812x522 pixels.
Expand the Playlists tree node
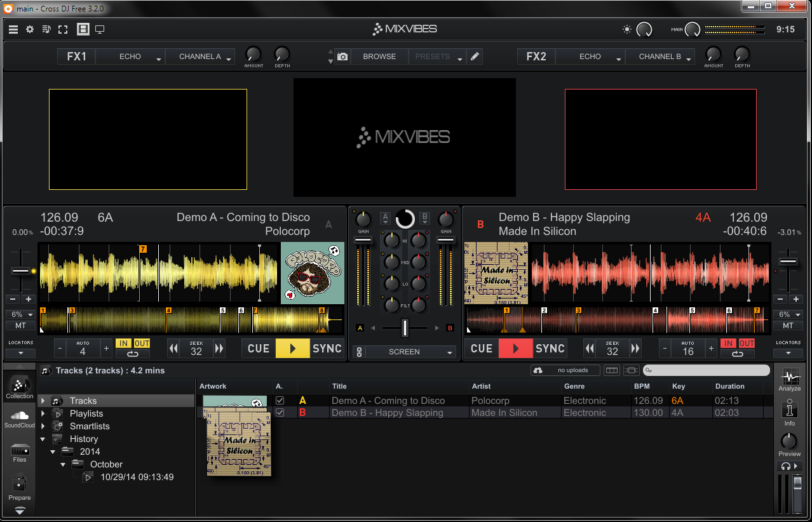43,413
